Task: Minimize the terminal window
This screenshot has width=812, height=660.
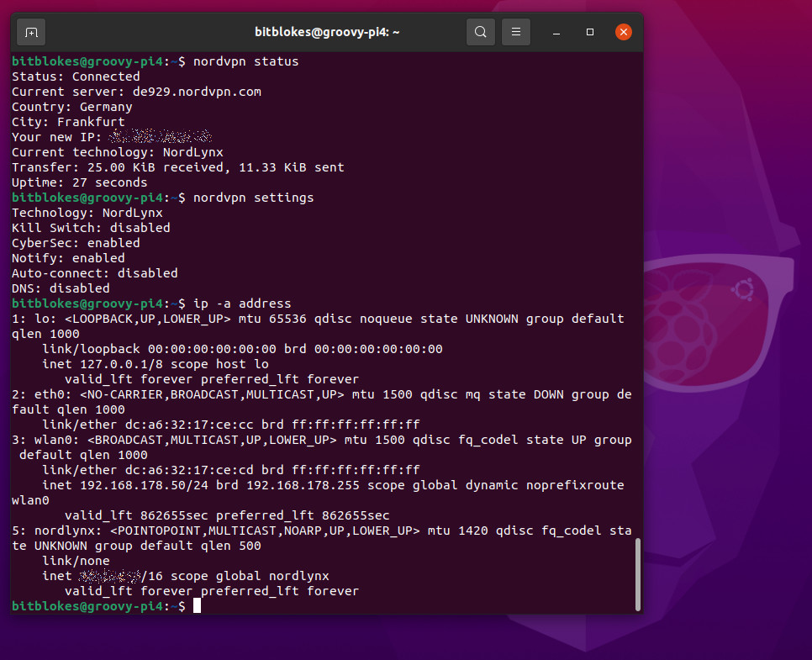Action: point(556,32)
